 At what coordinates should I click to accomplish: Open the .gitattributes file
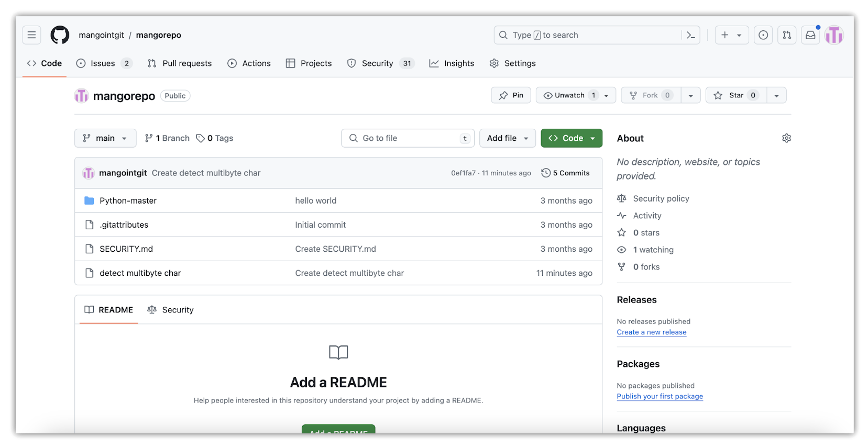[x=124, y=225]
